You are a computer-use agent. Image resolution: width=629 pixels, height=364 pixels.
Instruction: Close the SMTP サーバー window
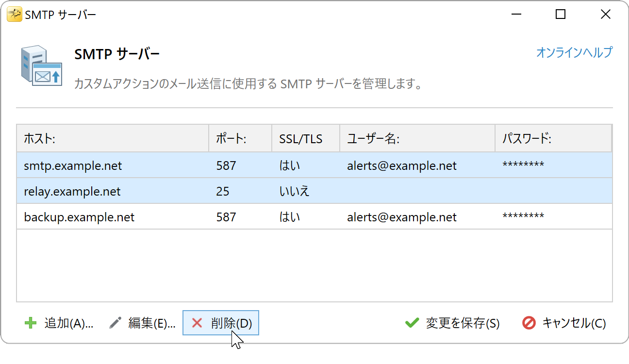(605, 15)
